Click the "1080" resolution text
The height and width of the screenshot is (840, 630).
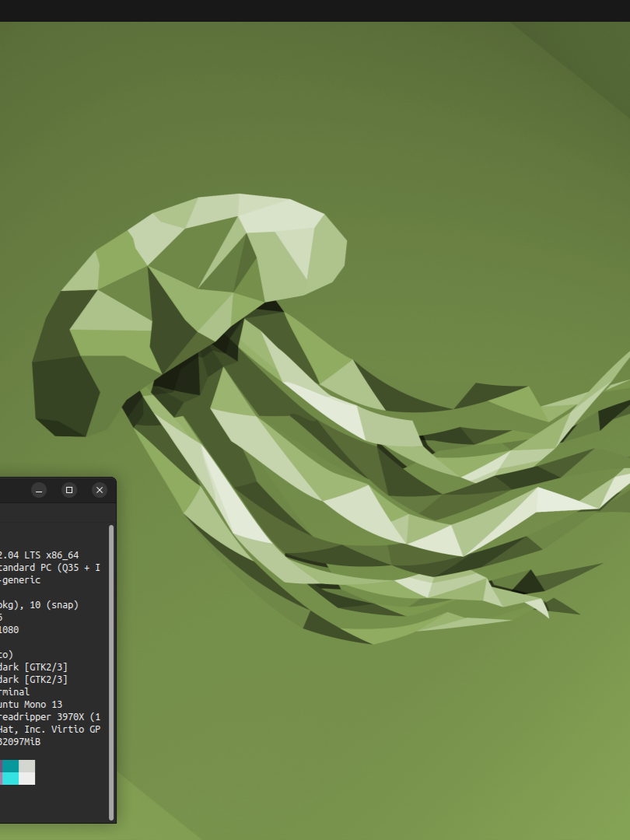(x=9, y=629)
